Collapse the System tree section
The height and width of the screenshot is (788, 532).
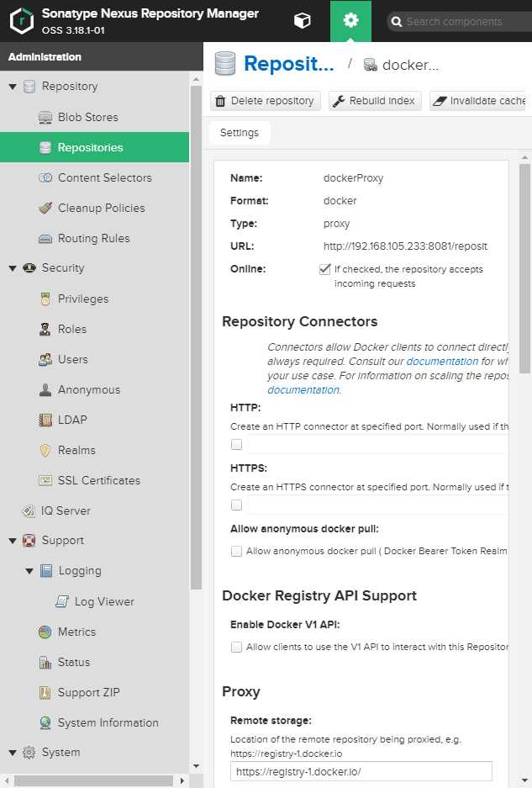[13, 753]
